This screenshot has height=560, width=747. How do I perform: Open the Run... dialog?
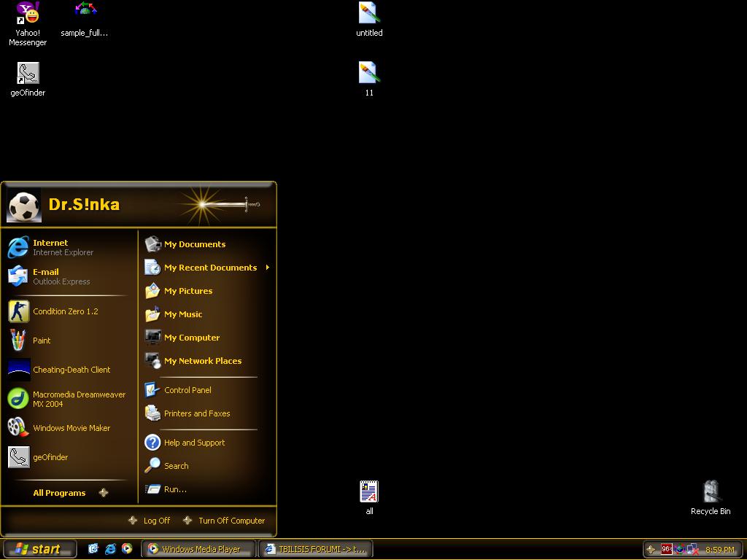208,489
